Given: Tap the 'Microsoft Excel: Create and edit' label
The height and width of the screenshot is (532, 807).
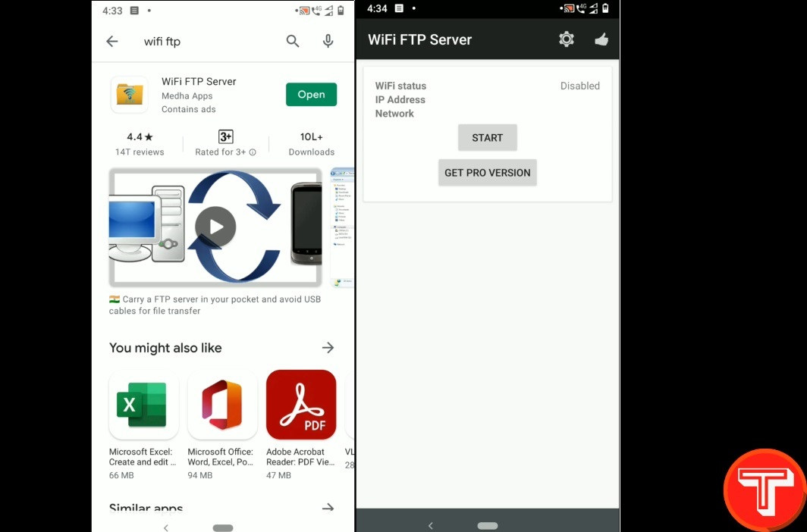Looking at the screenshot, I should (x=143, y=457).
